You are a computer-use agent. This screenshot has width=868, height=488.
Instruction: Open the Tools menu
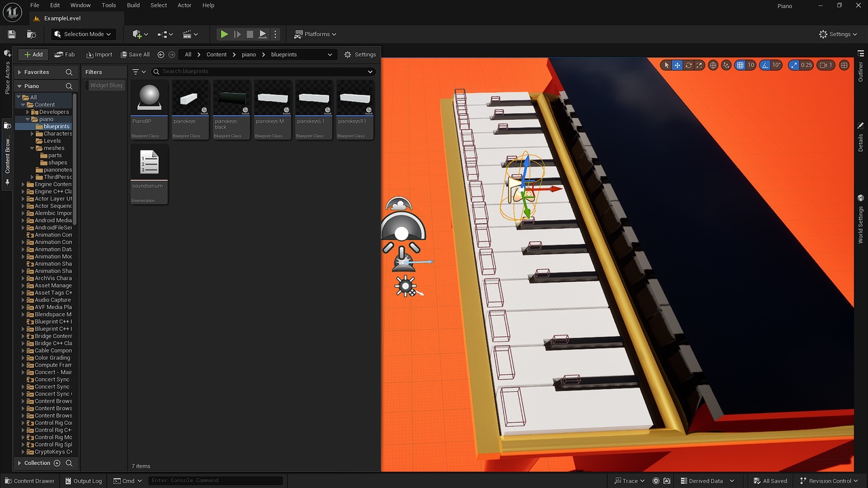coord(108,5)
